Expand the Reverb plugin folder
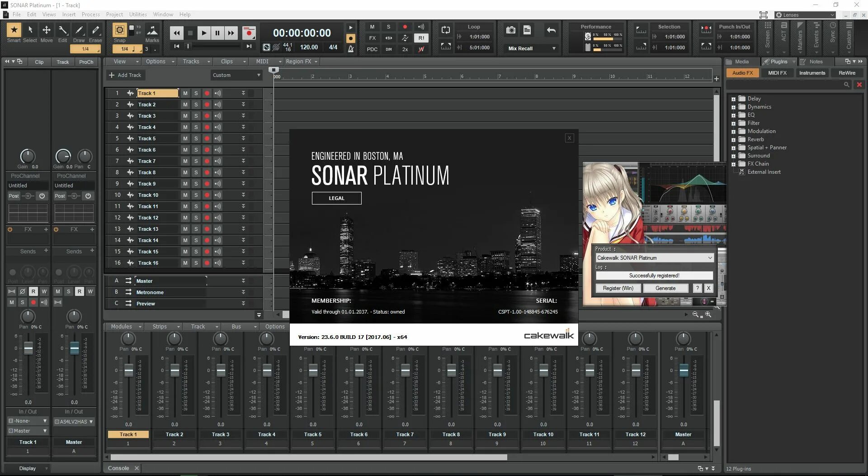 point(733,140)
